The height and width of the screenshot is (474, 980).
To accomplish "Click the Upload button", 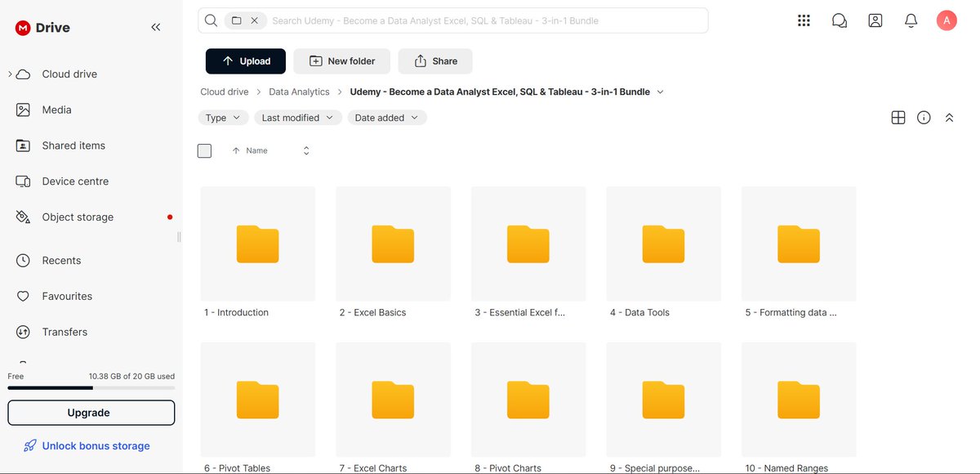I will (245, 61).
